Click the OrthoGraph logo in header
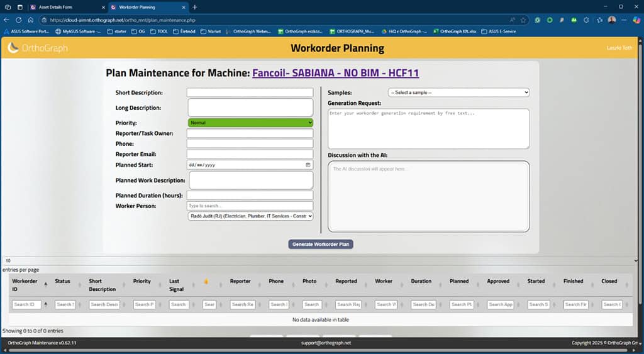Image resolution: width=644 pixels, height=354 pixels. click(x=37, y=48)
